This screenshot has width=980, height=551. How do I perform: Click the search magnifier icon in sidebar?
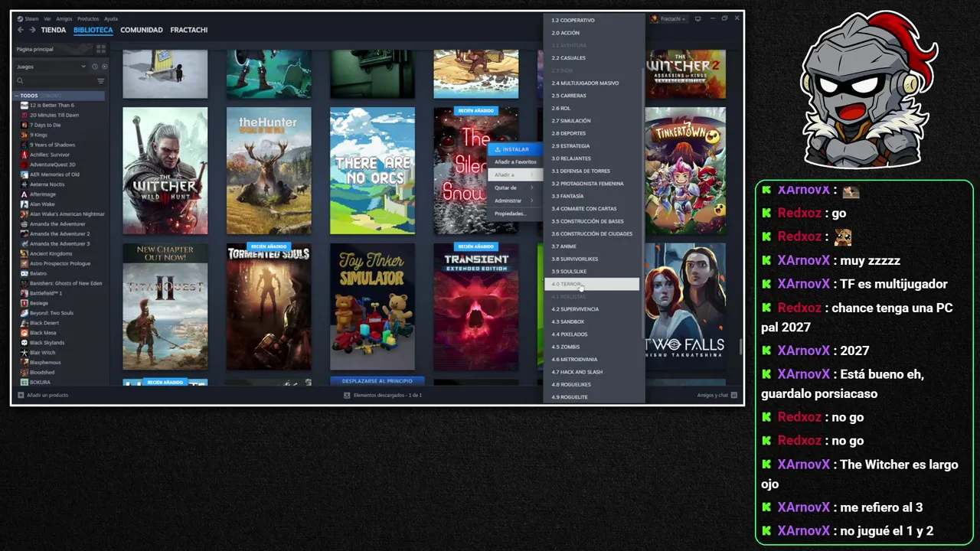coord(21,80)
